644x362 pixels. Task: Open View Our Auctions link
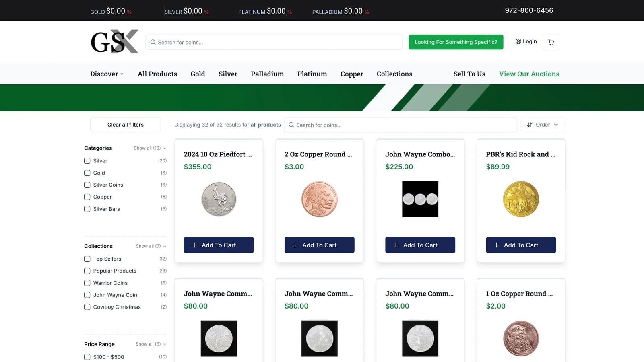[529, 74]
